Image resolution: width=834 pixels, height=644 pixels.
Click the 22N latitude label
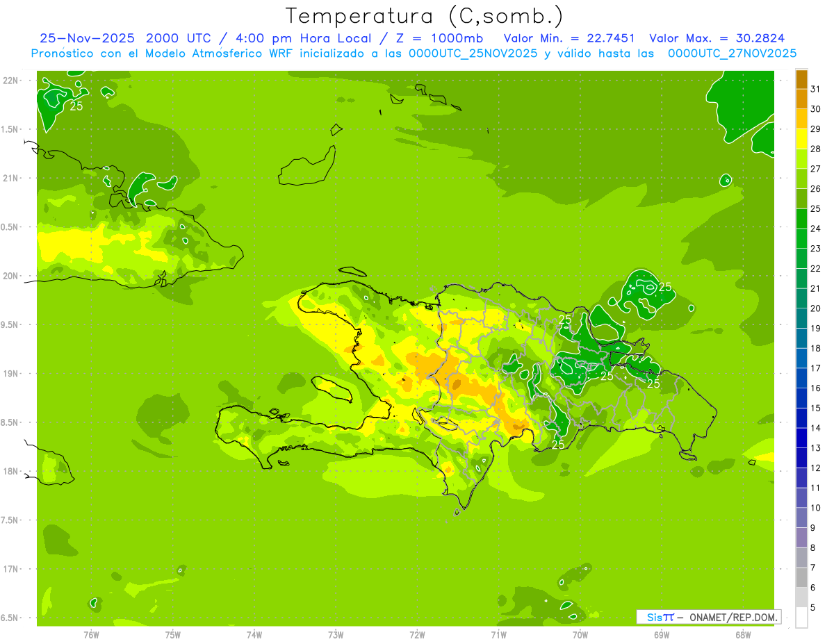pos(12,81)
